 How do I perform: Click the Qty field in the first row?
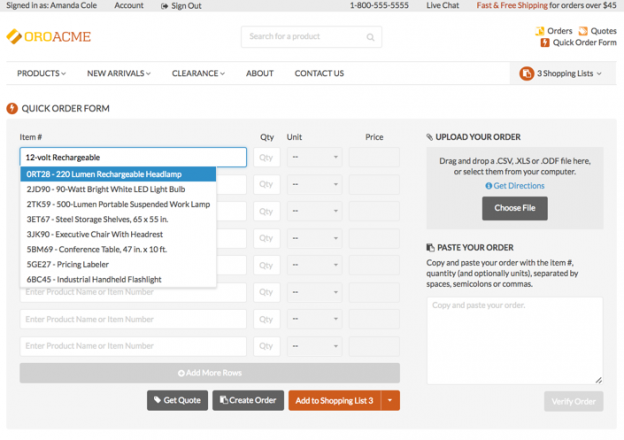(266, 157)
